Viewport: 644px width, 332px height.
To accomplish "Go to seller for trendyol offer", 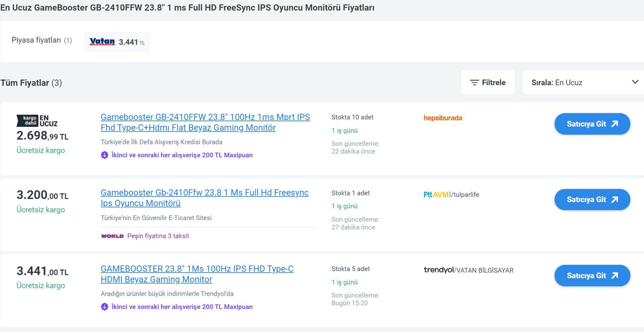I will [592, 276].
